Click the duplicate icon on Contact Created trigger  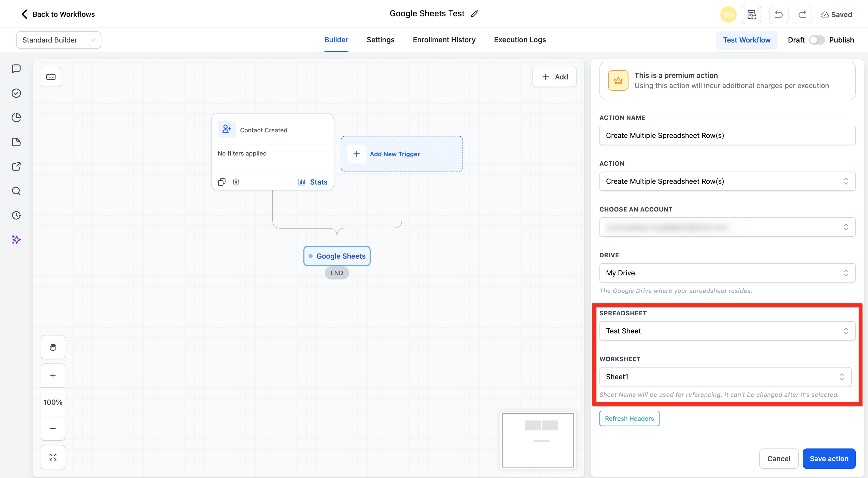[x=221, y=182]
